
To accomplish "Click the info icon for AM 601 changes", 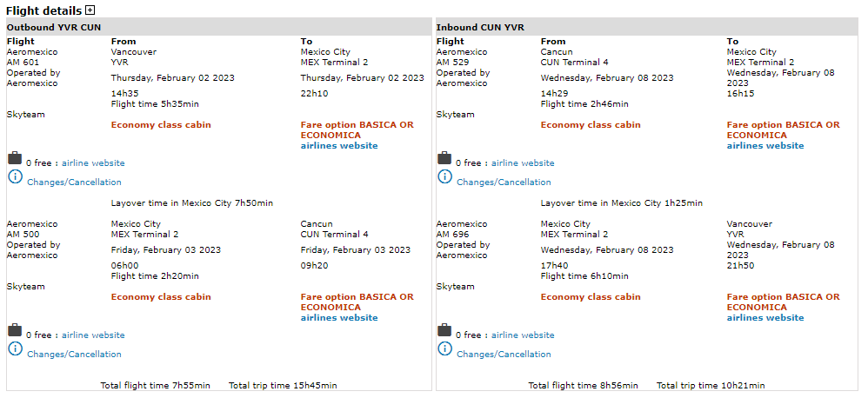I will [x=15, y=176].
